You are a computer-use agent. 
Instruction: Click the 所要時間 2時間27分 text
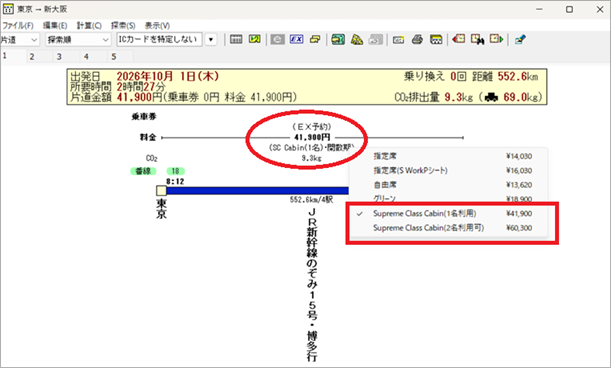pos(118,86)
